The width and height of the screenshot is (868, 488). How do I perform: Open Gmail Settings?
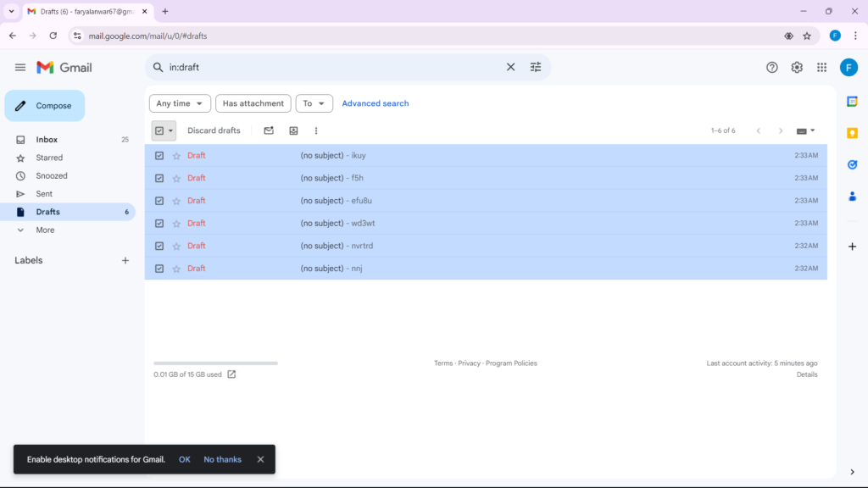797,67
